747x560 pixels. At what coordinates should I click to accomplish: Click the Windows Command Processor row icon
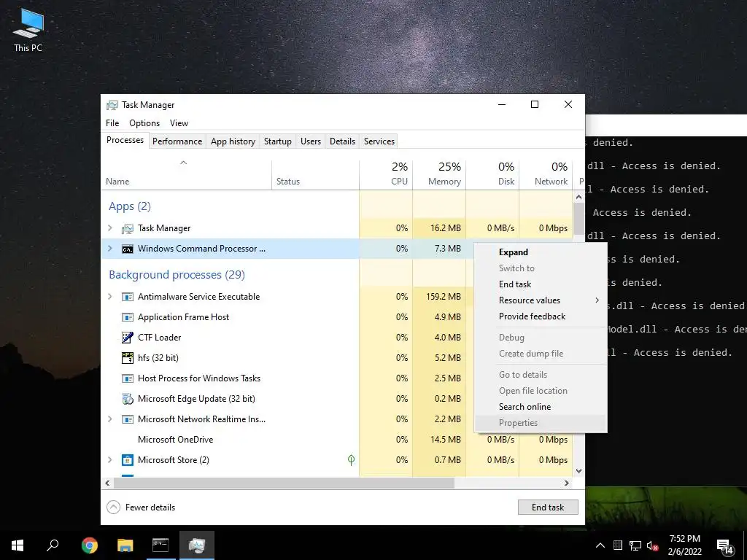[127, 249]
